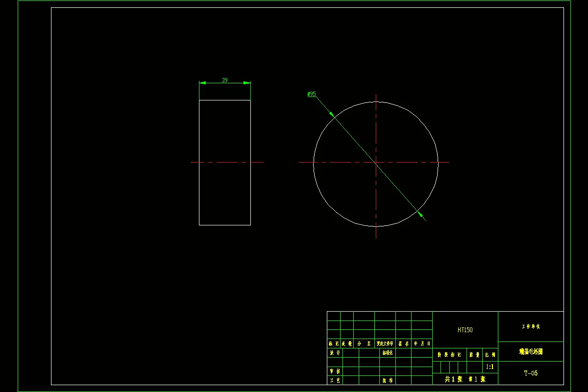
Task: Select the 1:1 scale value
Action: click(x=489, y=367)
